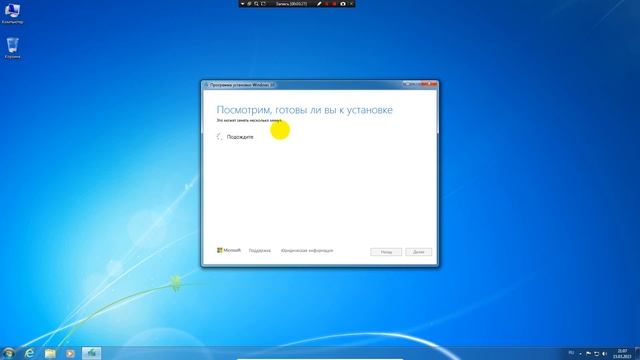
Task: Click heading Посмотрим, готовы ли вы к установке
Action: tap(304, 110)
